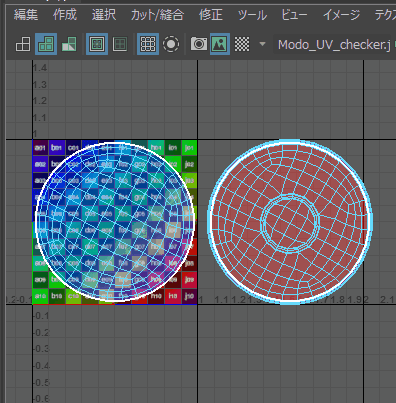The image size is (396, 403).
Task: Open the Modo_UV_checker texture selector
Action: [334, 44]
